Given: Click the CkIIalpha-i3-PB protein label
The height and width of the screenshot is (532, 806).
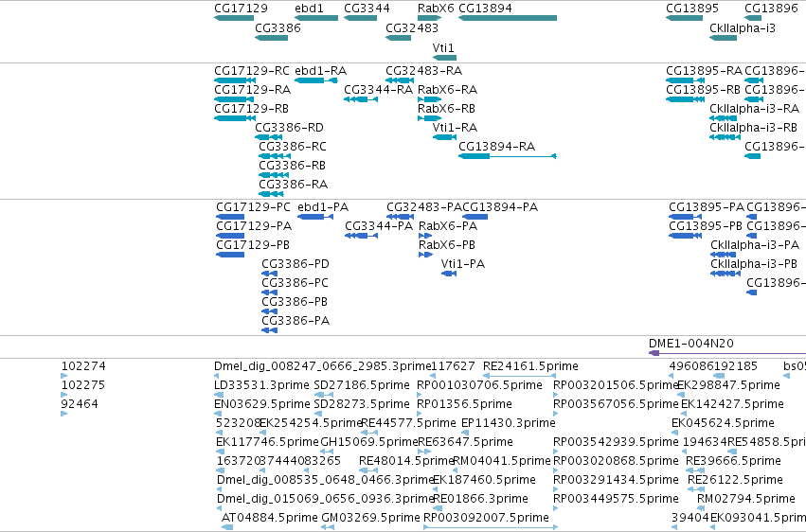Looking at the screenshot, I should (754, 264).
